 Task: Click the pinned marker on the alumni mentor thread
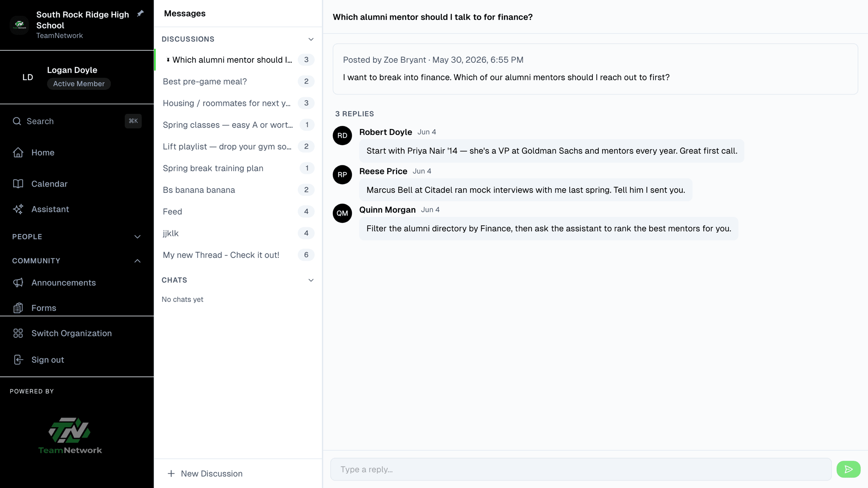(168, 60)
